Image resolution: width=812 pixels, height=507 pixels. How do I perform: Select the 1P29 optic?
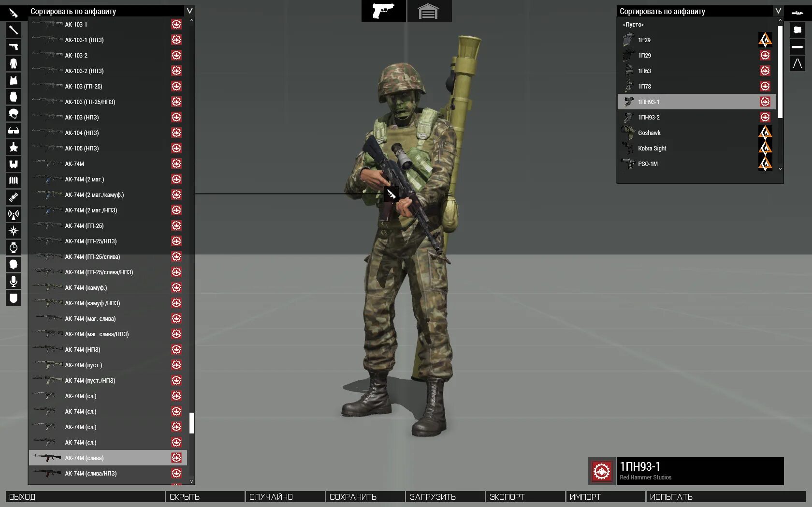pyautogui.click(x=696, y=40)
